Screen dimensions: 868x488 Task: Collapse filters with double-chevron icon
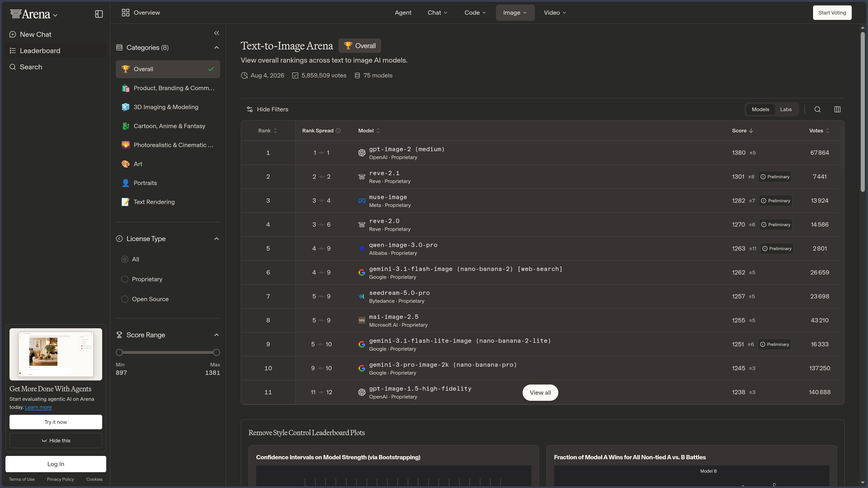point(216,33)
